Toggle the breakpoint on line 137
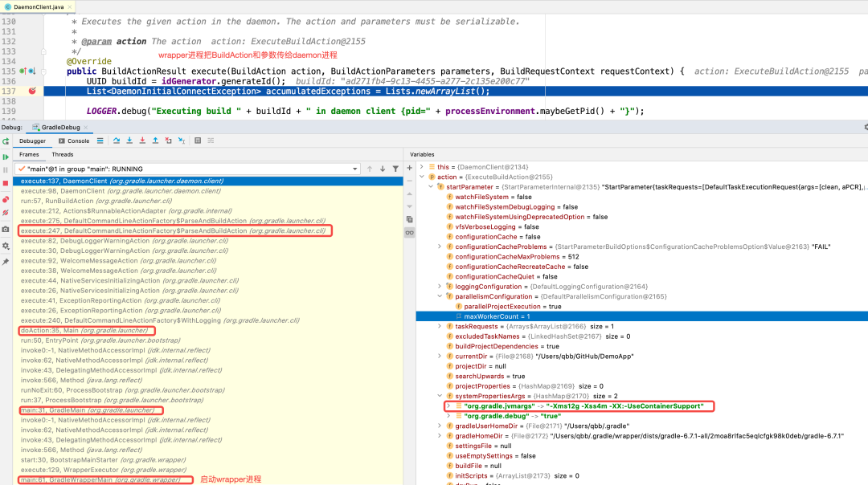 pyautogui.click(x=32, y=91)
